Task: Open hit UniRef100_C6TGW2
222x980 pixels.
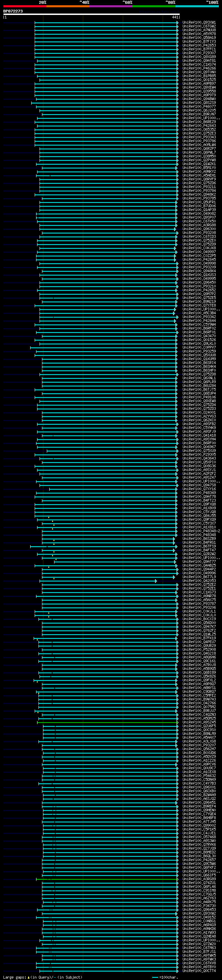Action: 199,26
